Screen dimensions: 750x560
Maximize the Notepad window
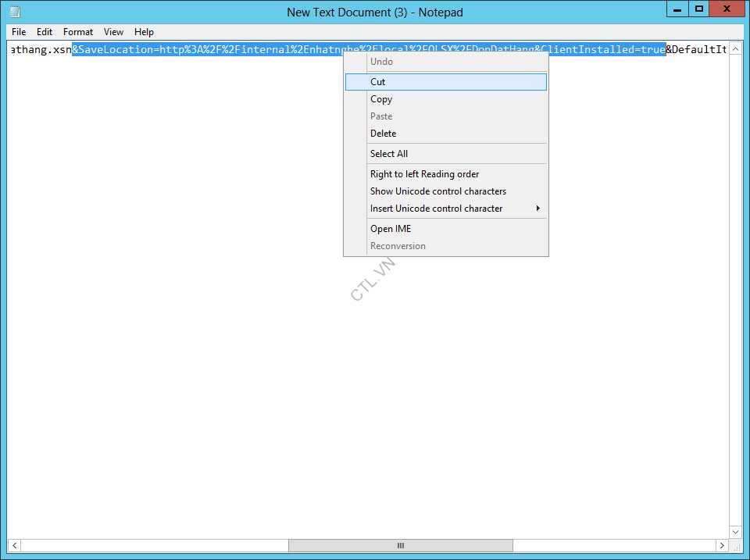[699, 9]
